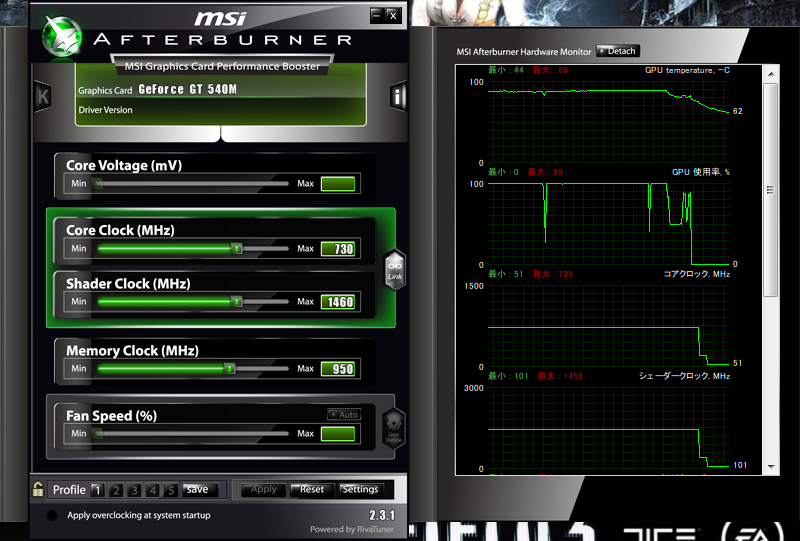This screenshot has height=541, width=800.
Task: Click the Powered by RivaTuner text
Action: coord(352,529)
